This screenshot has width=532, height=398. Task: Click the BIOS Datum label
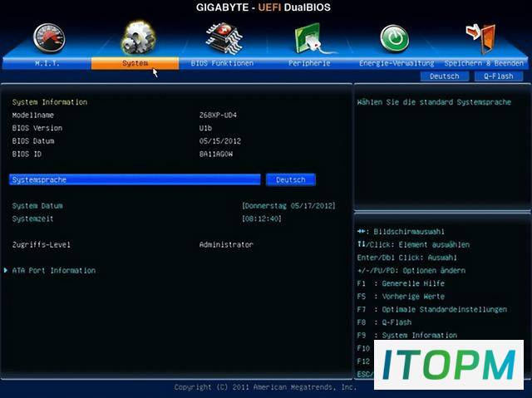click(x=33, y=140)
